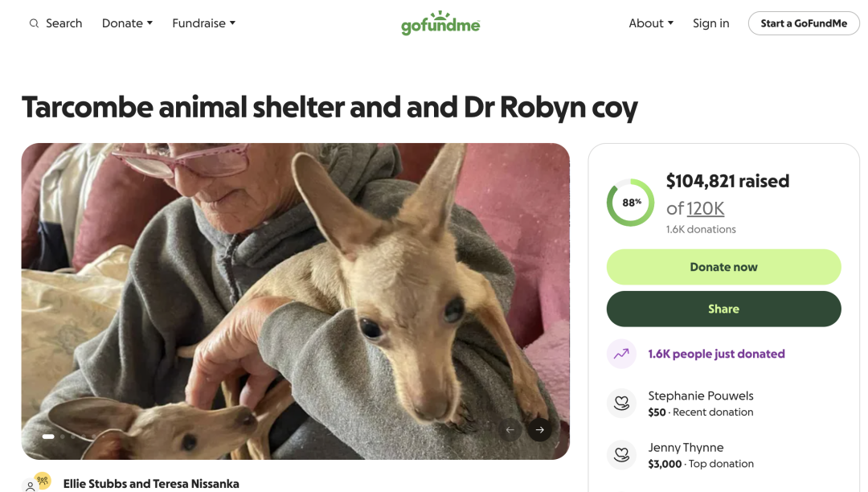Screen dimensions: 868x492
Task: Show previous photo with left arrow
Action: (510, 429)
